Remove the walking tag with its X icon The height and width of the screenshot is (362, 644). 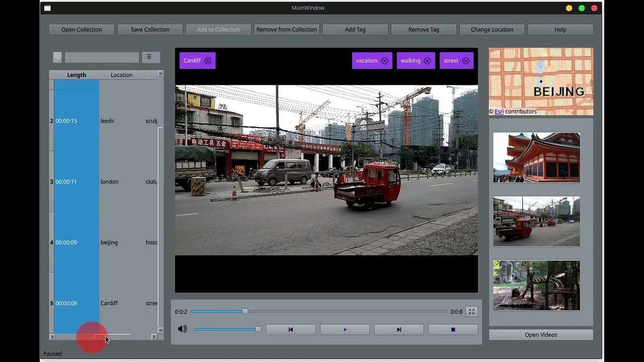tap(427, 61)
